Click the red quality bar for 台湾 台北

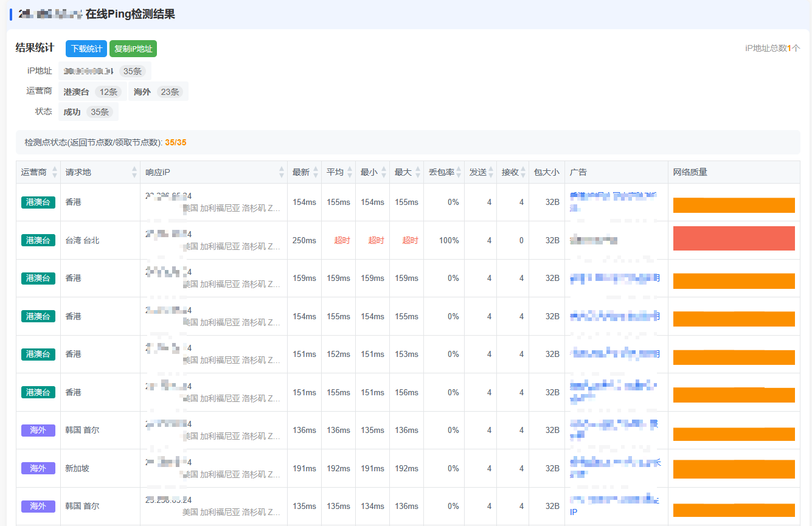pyautogui.click(x=734, y=238)
